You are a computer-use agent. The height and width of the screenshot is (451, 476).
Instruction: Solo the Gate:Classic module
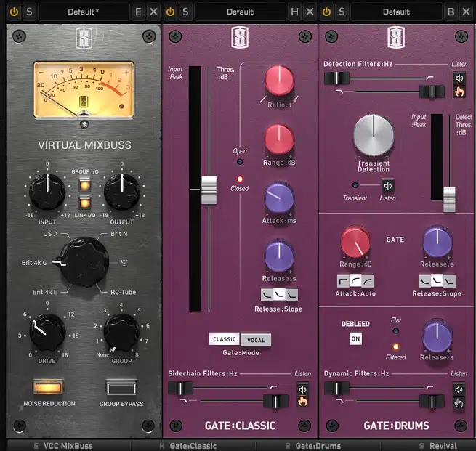pos(185,12)
